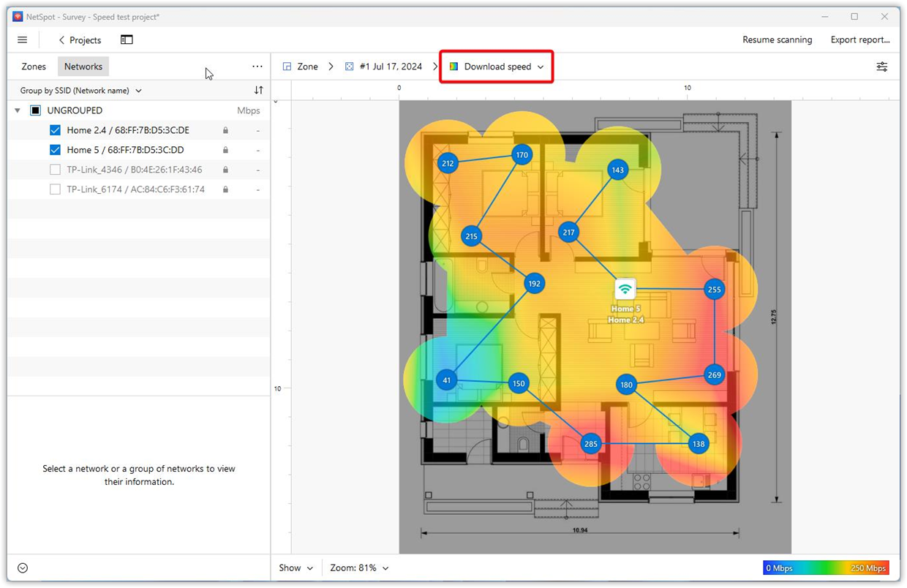Select the Networks tab
The height and width of the screenshot is (588, 907).
pyautogui.click(x=83, y=66)
